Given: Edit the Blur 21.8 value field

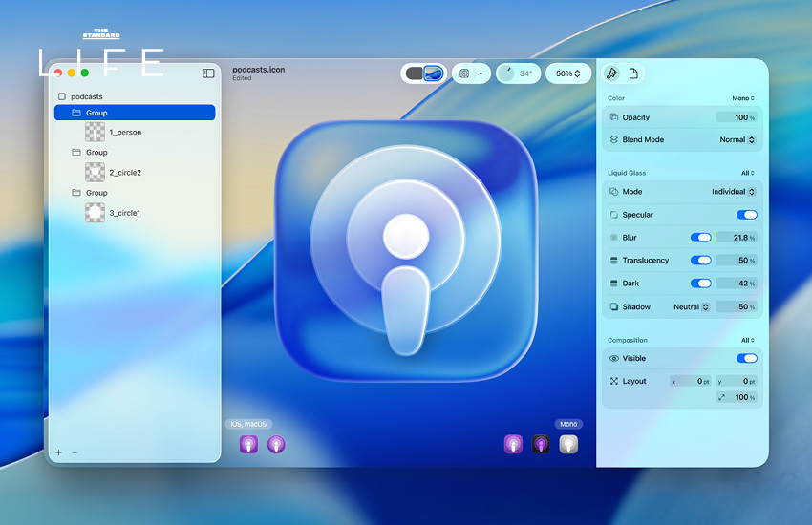Looking at the screenshot, I should [x=737, y=238].
